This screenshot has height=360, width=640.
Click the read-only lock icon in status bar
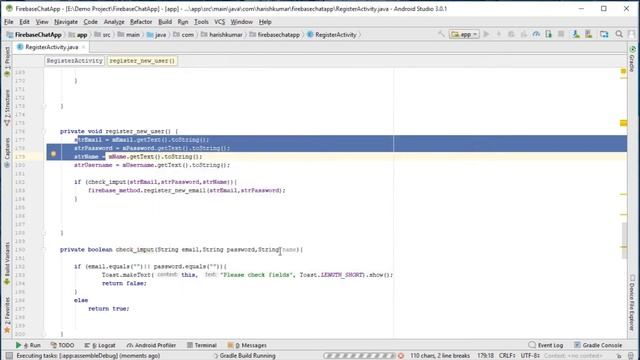(618, 356)
